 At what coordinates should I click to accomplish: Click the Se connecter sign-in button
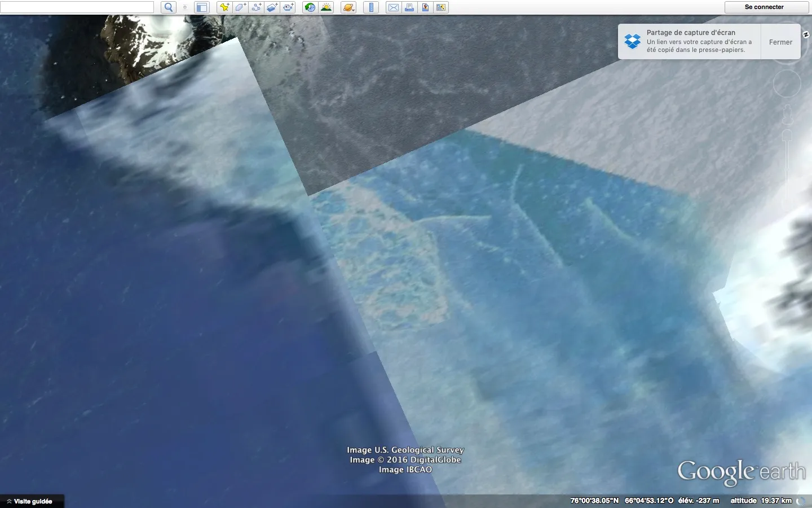764,7
